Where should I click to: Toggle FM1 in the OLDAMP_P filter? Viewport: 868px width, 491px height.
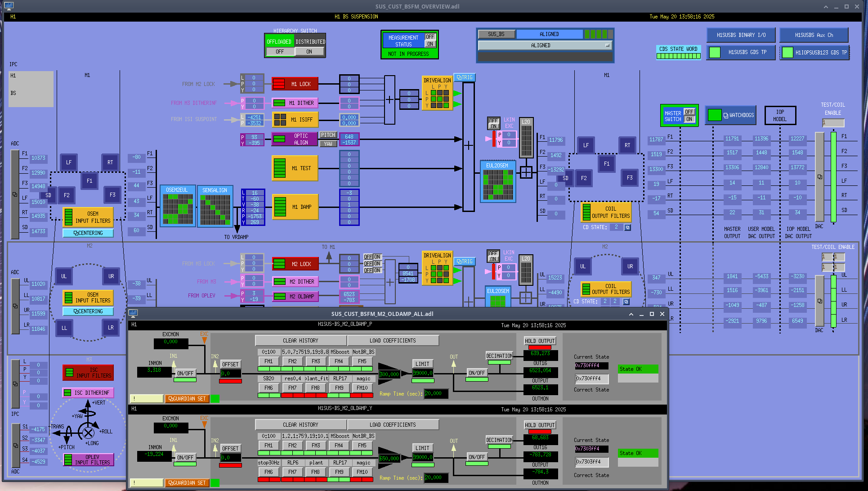click(x=268, y=361)
